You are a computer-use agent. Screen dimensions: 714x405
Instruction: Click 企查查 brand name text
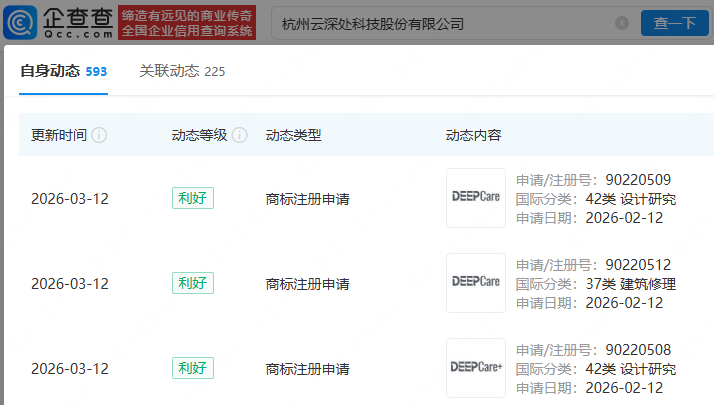point(78,18)
